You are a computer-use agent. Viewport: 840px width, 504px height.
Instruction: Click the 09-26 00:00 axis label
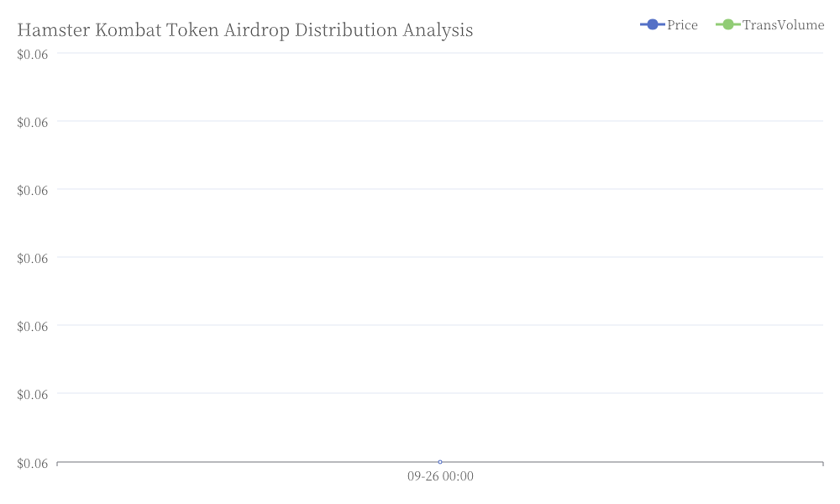[440, 476]
